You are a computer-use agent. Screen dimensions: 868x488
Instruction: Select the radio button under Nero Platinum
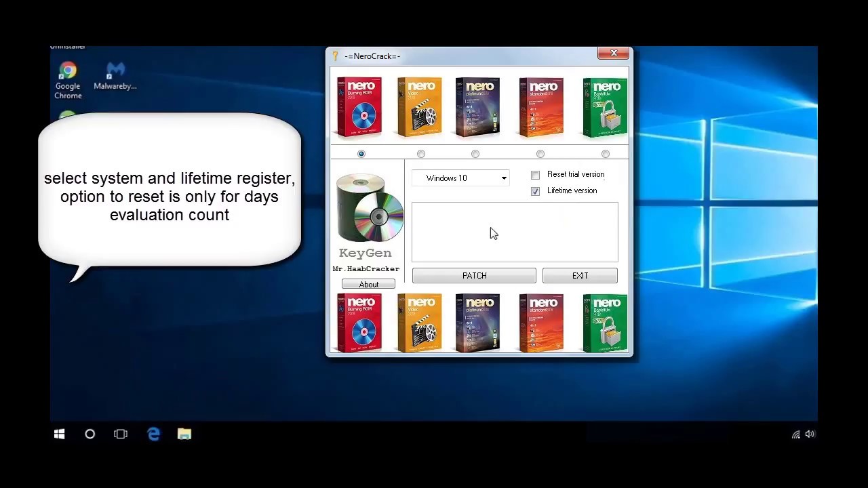pos(475,154)
